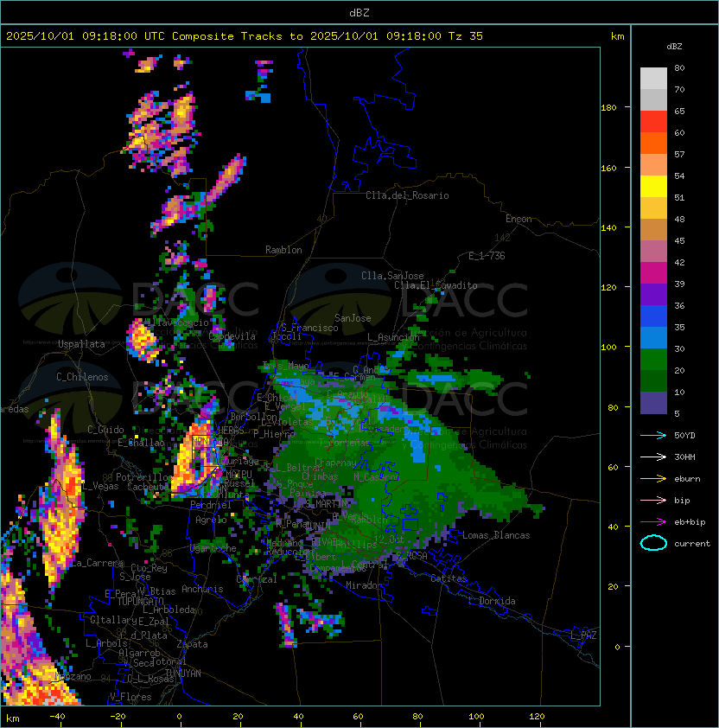This screenshot has width=719, height=728.
Task: Pick the light blue swatch below 35 dBZ
Action: 653,338
